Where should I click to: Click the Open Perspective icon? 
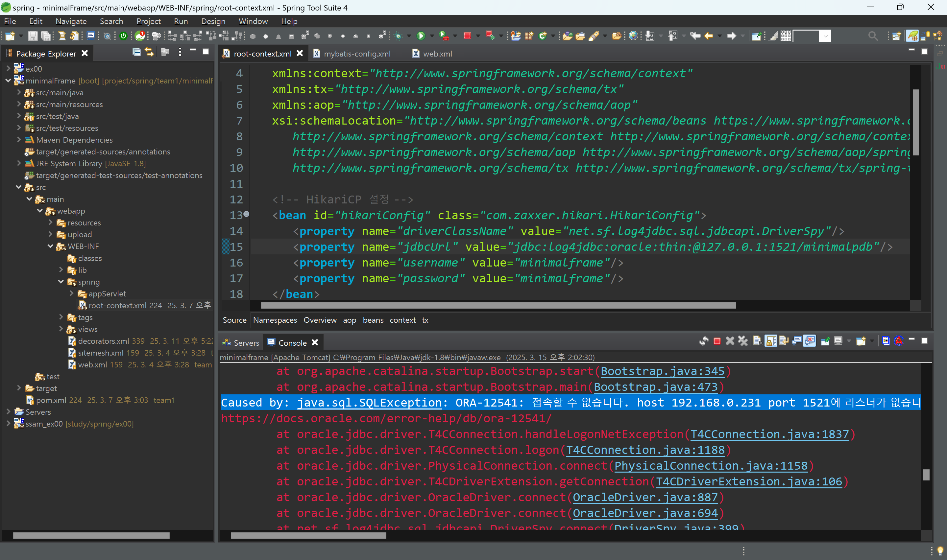[896, 36]
